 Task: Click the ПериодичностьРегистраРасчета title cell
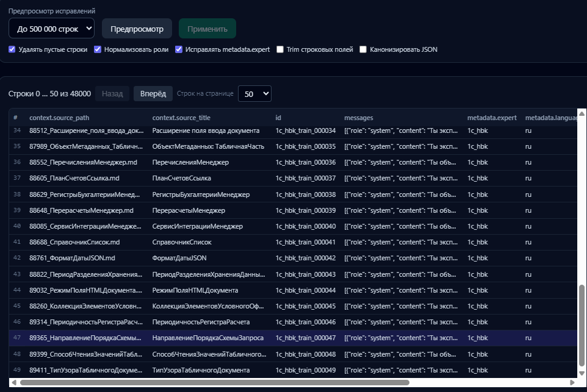tap(201, 322)
